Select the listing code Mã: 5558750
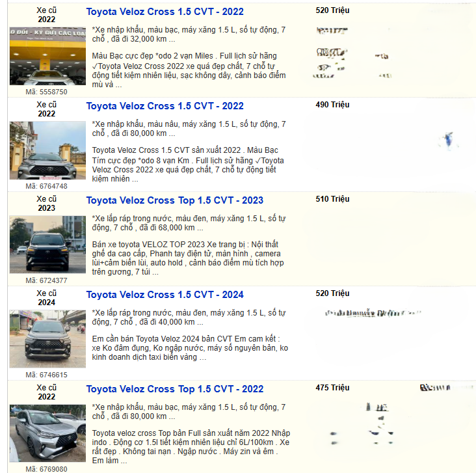Image resolution: width=476 pixels, height=473 pixels. 46,92
